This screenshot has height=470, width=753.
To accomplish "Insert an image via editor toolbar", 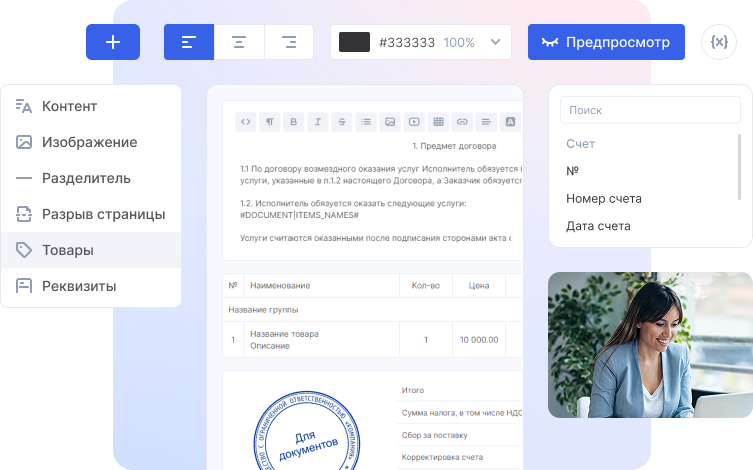I will pos(390,122).
